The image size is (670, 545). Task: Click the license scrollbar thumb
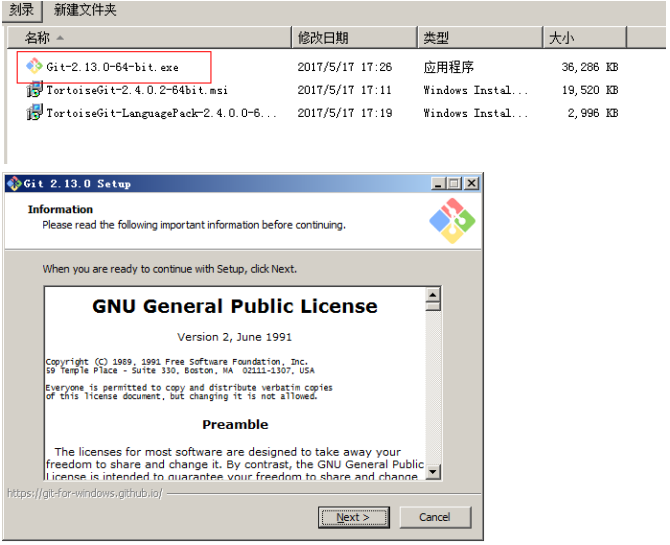tap(433, 306)
